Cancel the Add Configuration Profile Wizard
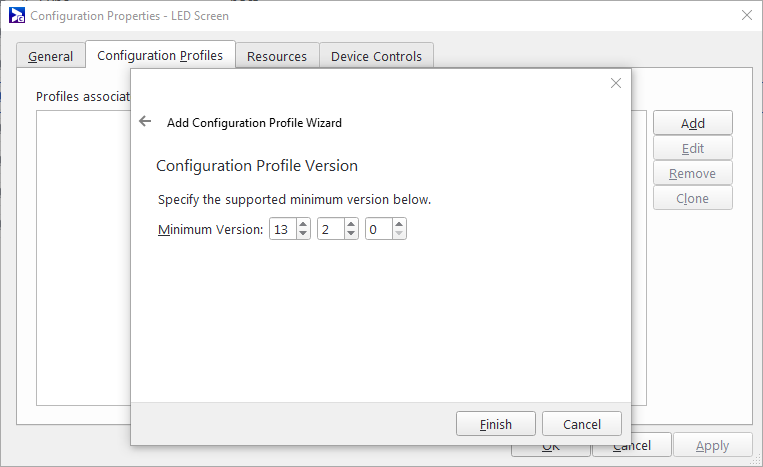Viewport: 763px width, 467px height. tap(582, 424)
